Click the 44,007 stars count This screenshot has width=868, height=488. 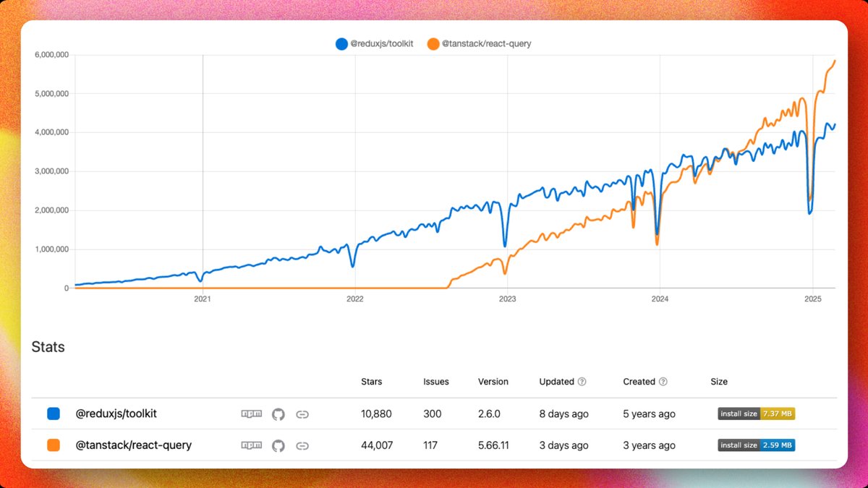tap(377, 445)
